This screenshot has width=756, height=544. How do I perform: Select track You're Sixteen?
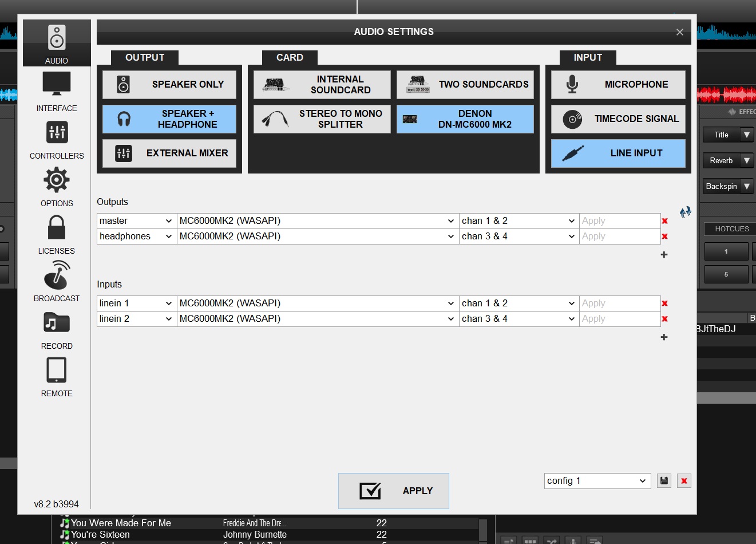(100, 534)
